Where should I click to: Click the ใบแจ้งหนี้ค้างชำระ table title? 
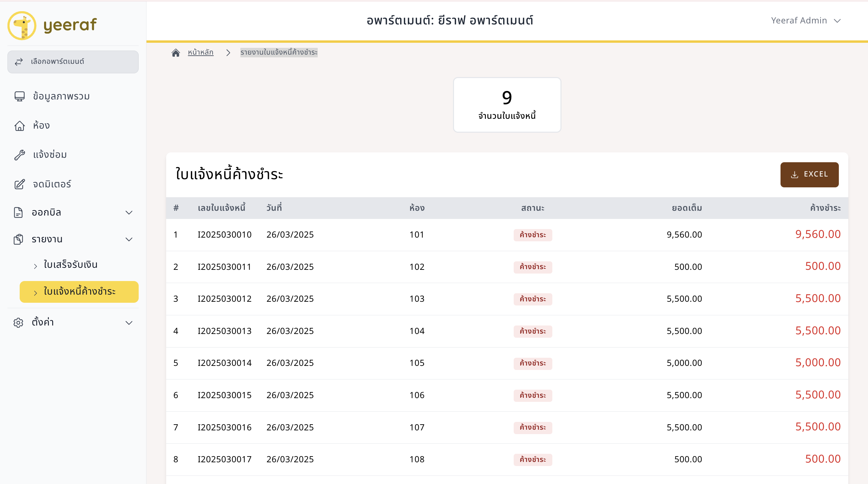229,174
